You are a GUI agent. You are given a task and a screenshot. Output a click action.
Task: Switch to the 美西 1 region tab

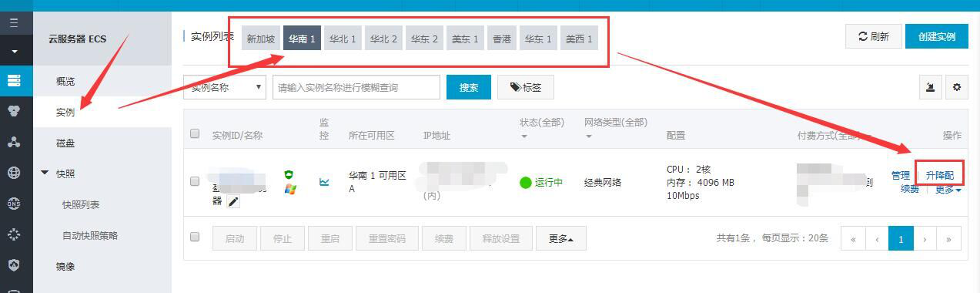(579, 39)
